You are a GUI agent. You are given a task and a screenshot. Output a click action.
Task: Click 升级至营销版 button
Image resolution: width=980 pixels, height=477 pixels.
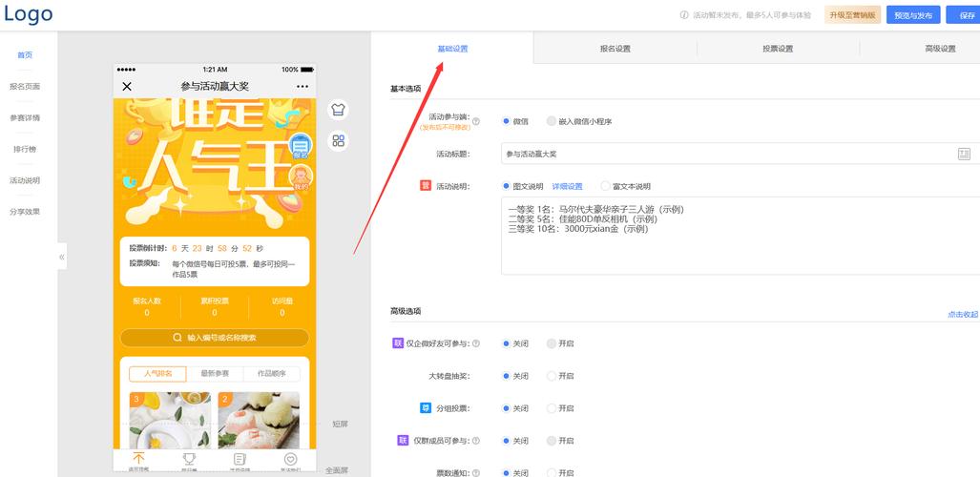click(852, 15)
